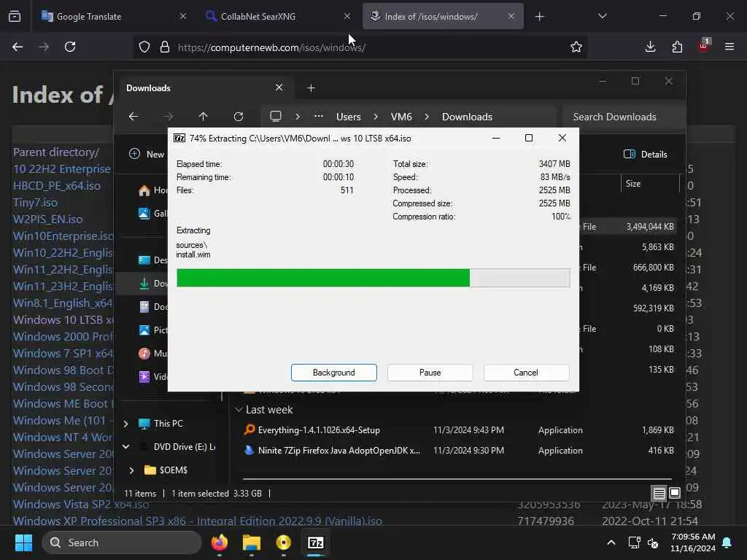747x560 pixels.
Task: Select Index of /isos/windows/ tab
Action: pos(443,16)
